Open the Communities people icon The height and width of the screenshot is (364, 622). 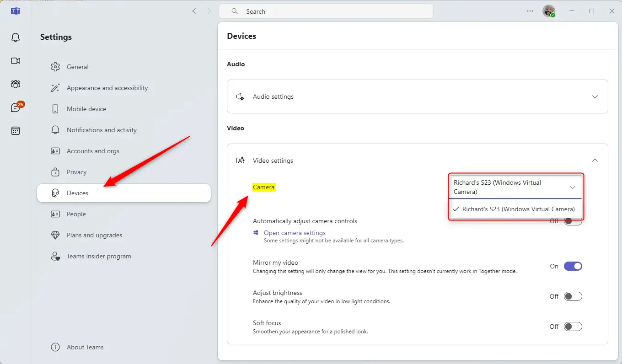click(16, 84)
